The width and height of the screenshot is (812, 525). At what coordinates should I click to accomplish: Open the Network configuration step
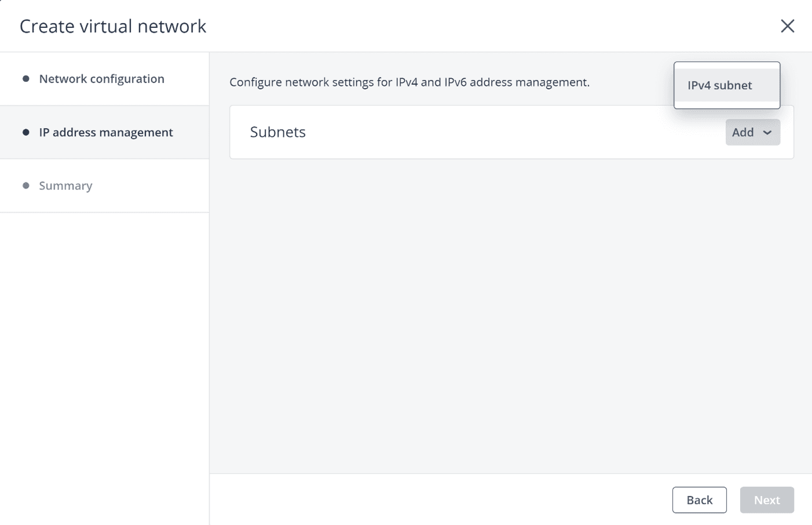[101, 79]
